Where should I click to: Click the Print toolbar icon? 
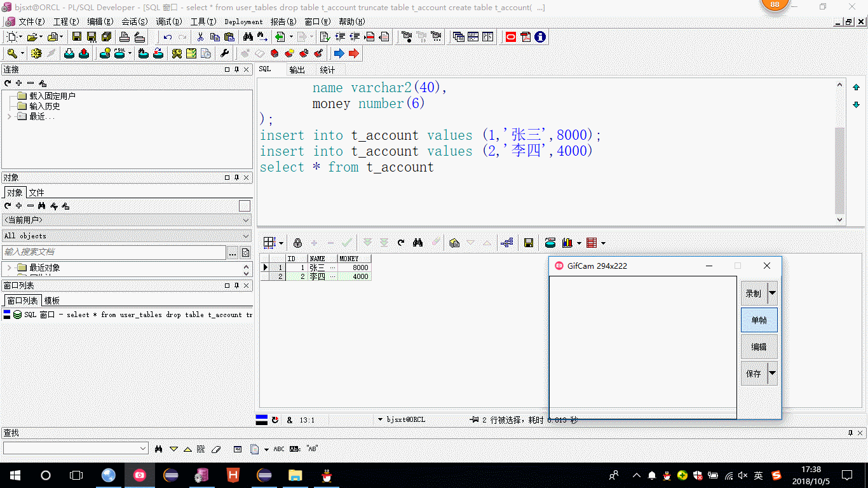click(125, 37)
